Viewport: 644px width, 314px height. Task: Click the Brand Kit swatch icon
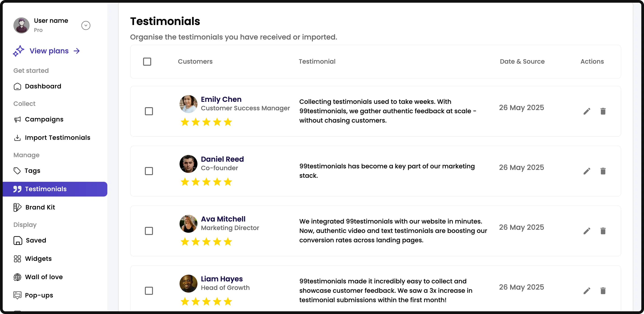pyautogui.click(x=17, y=207)
